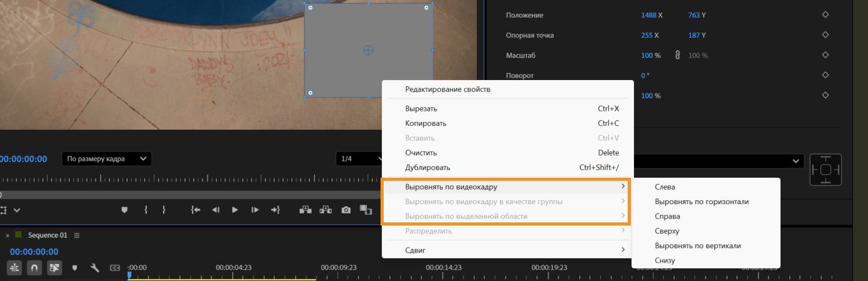The height and width of the screenshot is (281, 868).
Task: Open Timeline display settings wrench
Action: 95,268
